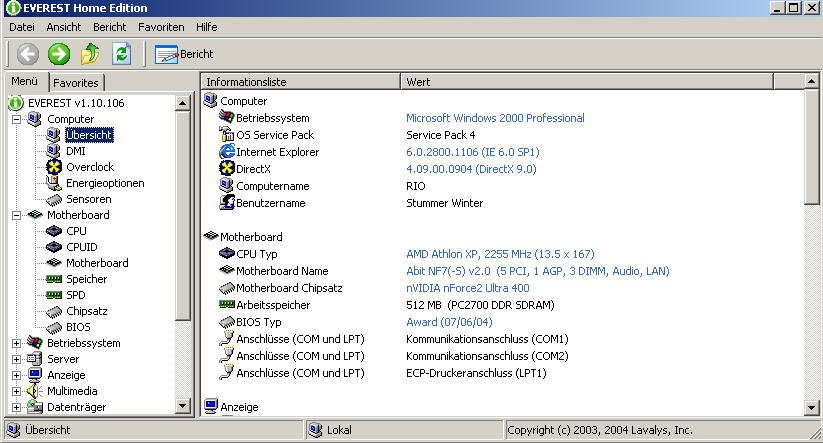Image resolution: width=823 pixels, height=443 pixels.
Task: Click the information list scroll-down arrow
Action: (x=811, y=407)
